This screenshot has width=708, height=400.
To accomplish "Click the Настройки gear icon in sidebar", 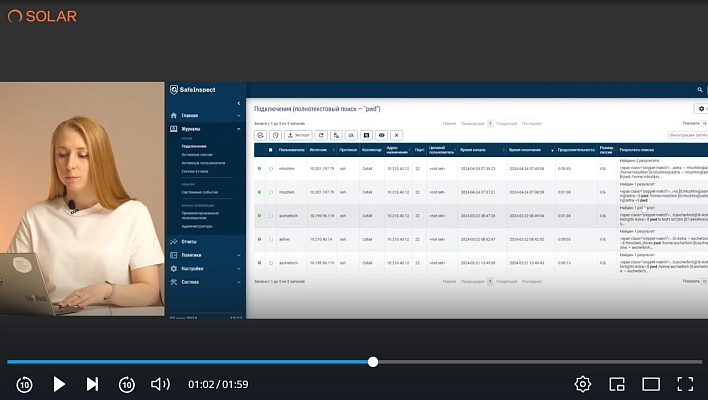I will (x=174, y=269).
